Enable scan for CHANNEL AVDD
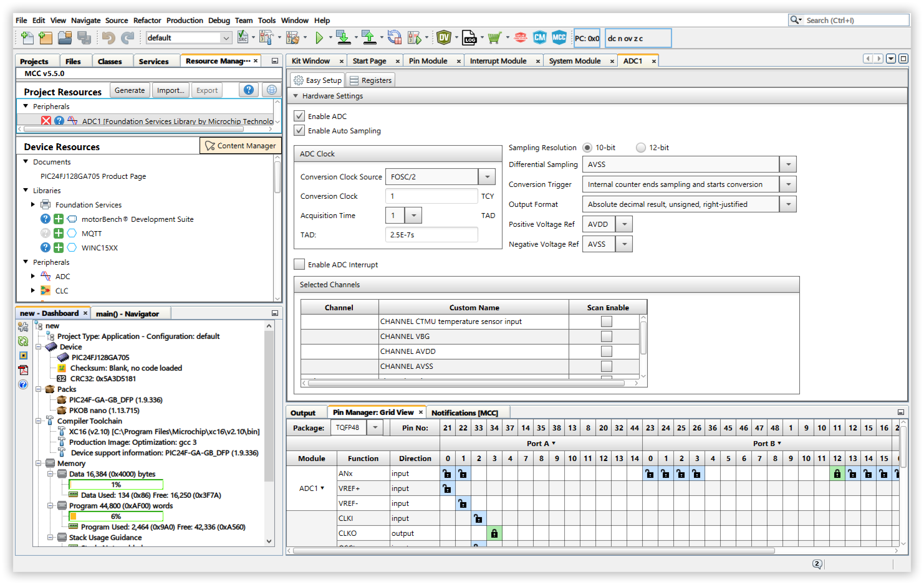This screenshot has width=924, height=585. 606,351
